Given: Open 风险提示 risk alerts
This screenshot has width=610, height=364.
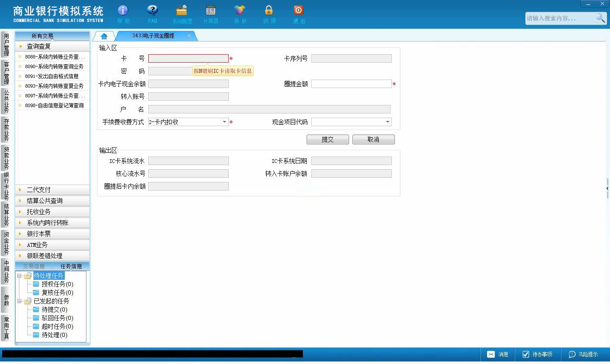Looking at the screenshot, I should (x=583, y=354).
